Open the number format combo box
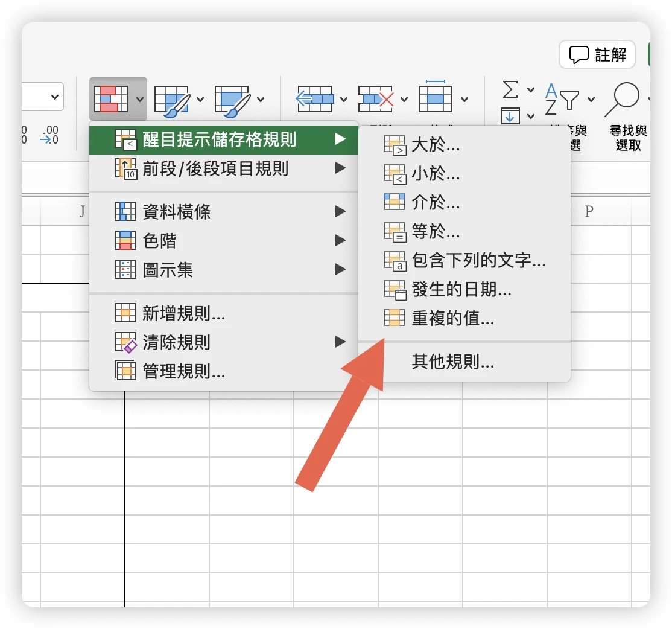This screenshot has height=629, width=672. click(42, 97)
